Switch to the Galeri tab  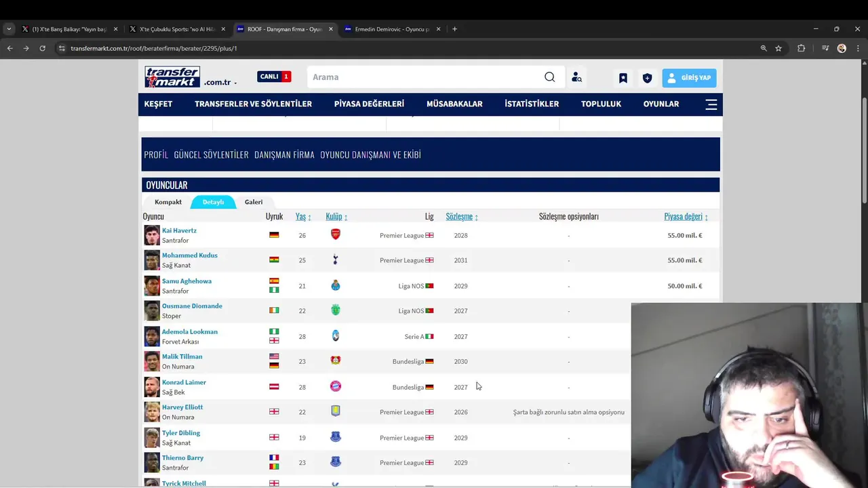click(x=254, y=202)
